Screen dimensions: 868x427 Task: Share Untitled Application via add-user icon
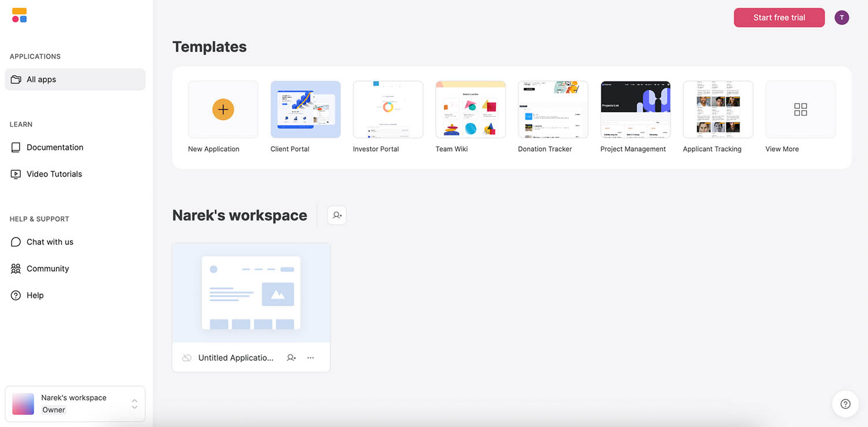click(292, 358)
